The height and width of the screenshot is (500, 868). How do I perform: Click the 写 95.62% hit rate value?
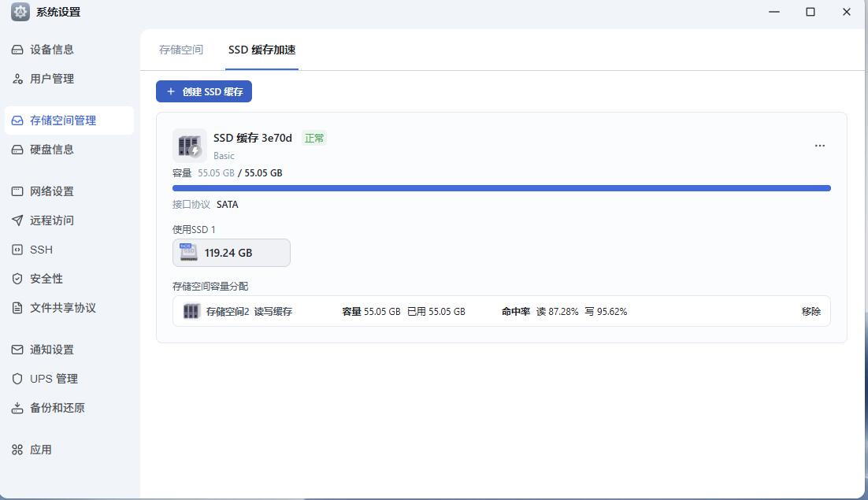click(606, 311)
